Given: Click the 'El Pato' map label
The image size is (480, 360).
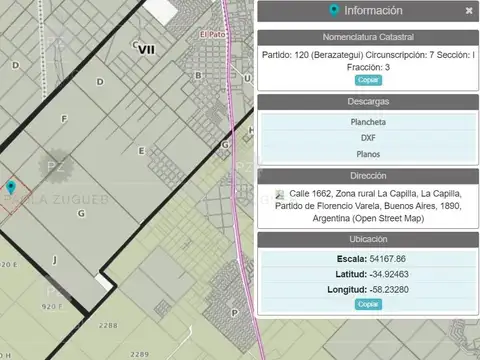Looking at the screenshot, I should pos(212,34).
